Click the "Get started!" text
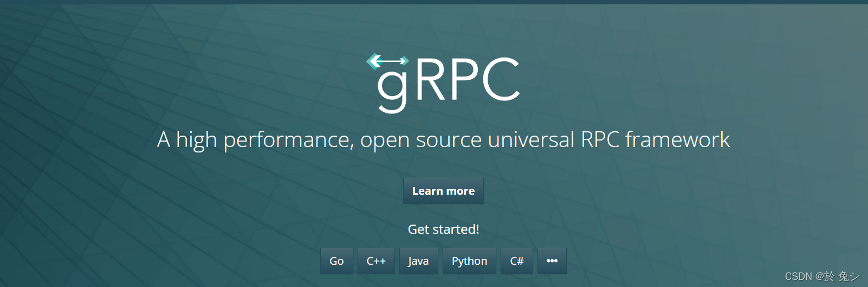 point(443,229)
